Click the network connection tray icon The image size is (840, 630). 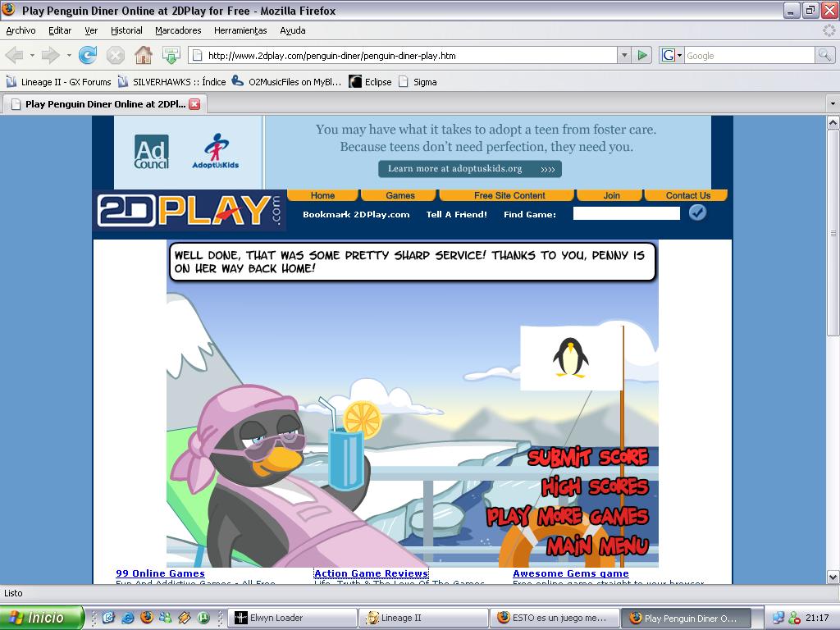pos(778,618)
